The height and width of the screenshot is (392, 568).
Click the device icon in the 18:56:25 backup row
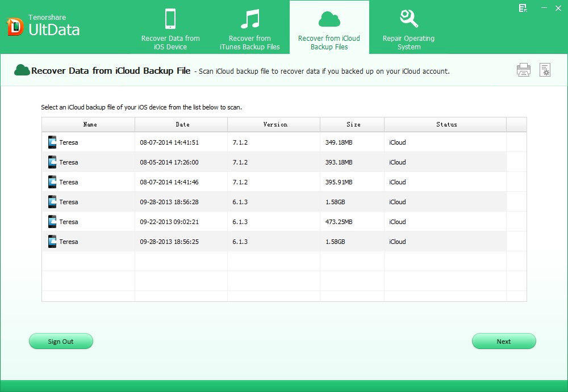(x=52, y=242)
